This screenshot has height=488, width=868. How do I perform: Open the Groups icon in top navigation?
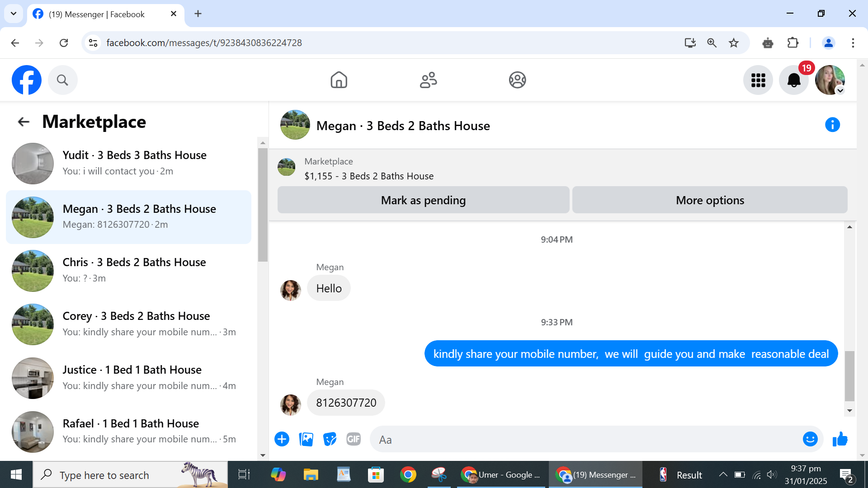517,80
